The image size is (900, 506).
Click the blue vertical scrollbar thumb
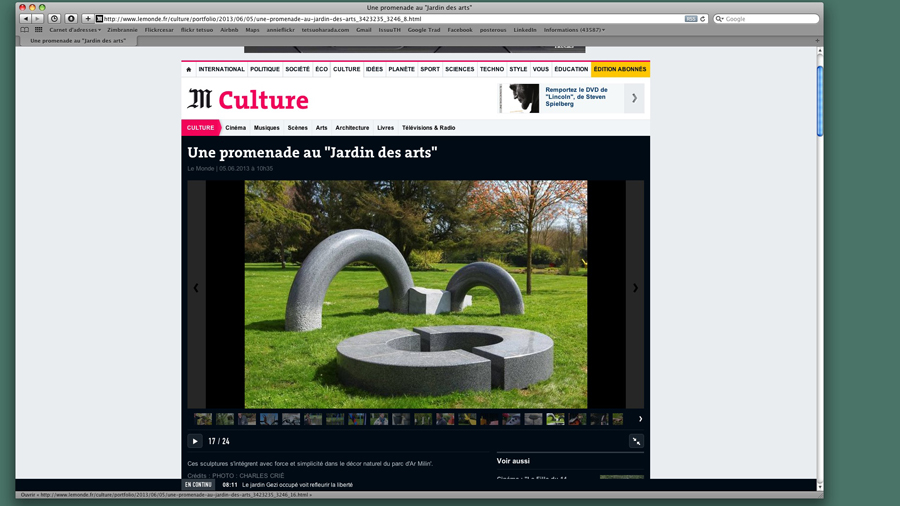tap(820, 101)
